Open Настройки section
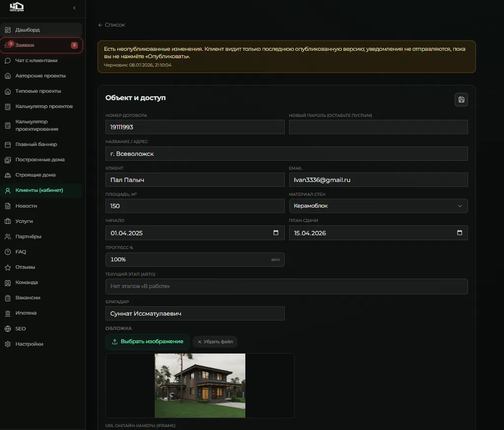The height and width of the screenshot is (430, 504). (x=41, y=344)
